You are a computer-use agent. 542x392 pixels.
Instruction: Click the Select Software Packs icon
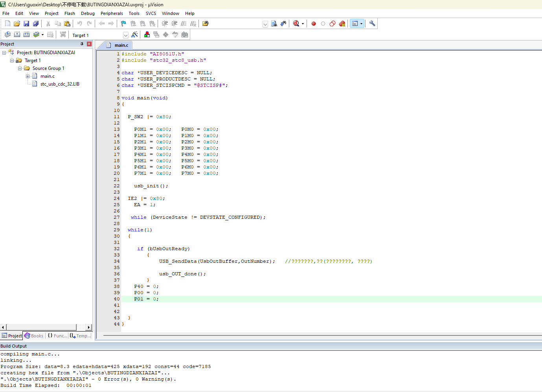point(175,35)
